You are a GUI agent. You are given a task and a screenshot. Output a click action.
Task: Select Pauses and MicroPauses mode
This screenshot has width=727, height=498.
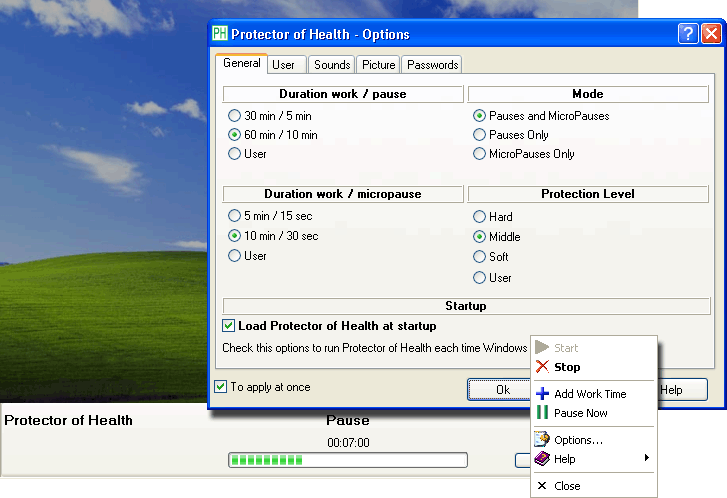541,115
